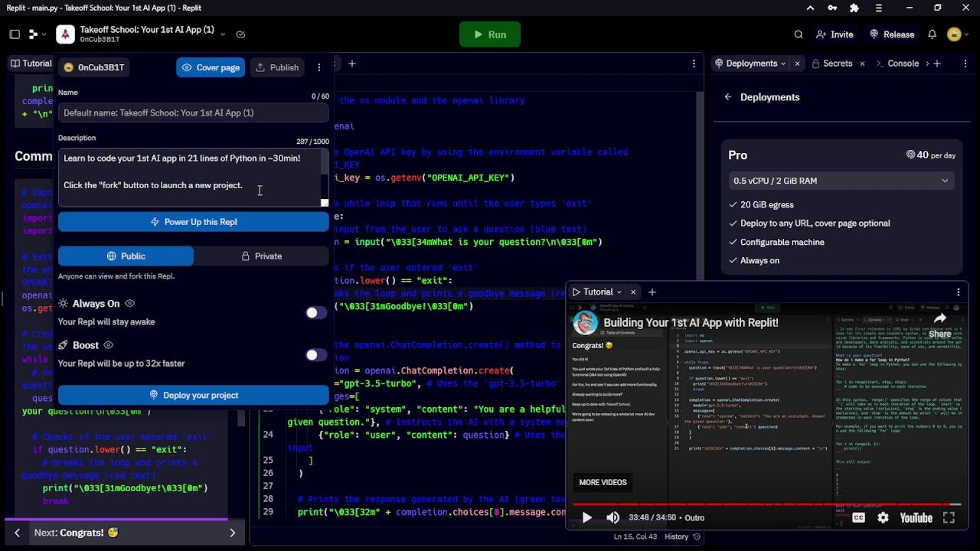The image size is (980, 551).
Task: Open the 0.5 vCPU / 2 GiB RAM dropdown
Action: pos(841,181)
